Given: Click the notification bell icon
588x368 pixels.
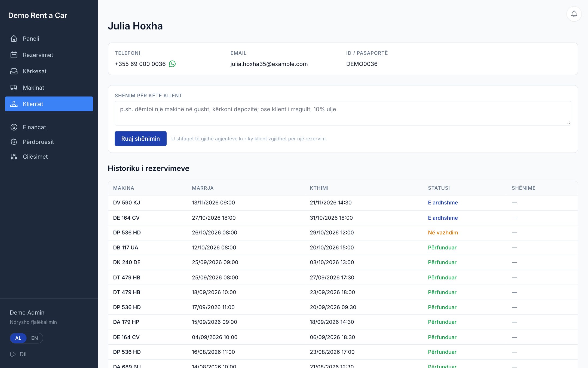Looking at the screenshot, I should [574, 14].
